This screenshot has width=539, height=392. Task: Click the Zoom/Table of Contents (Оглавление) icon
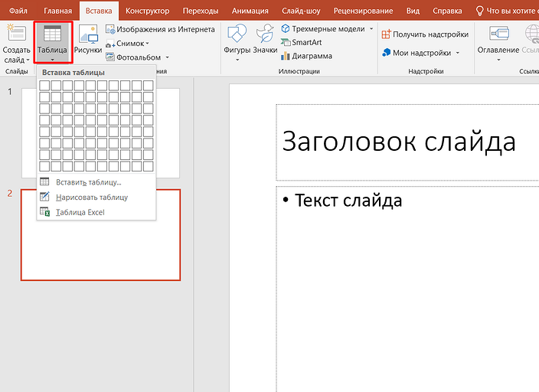click(498, 40)
